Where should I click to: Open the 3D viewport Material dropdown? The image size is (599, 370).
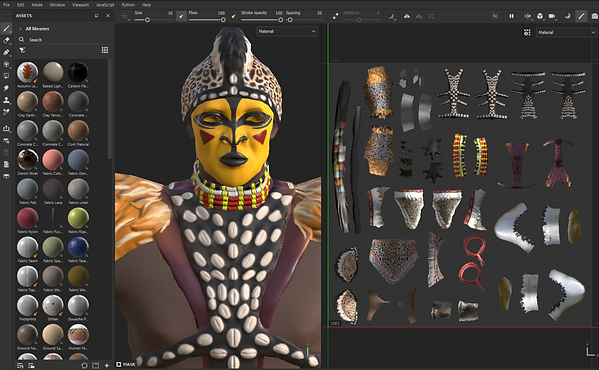tap(287, 31)
